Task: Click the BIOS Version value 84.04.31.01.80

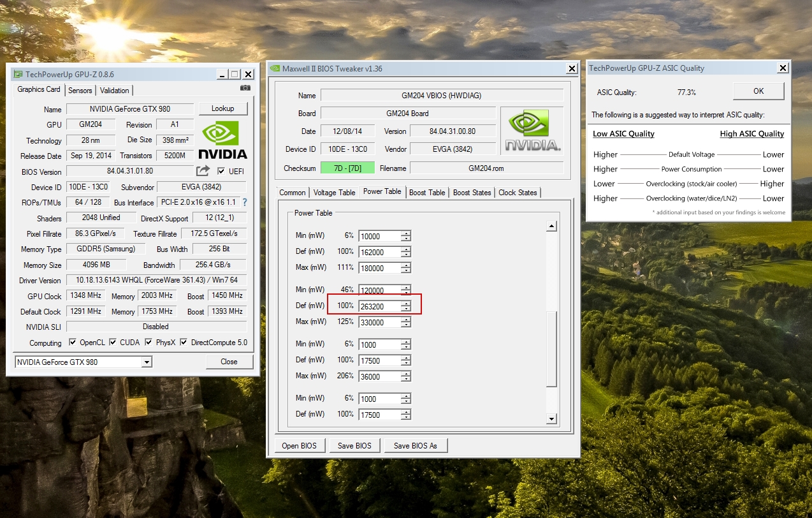Action: coord(129,171)
